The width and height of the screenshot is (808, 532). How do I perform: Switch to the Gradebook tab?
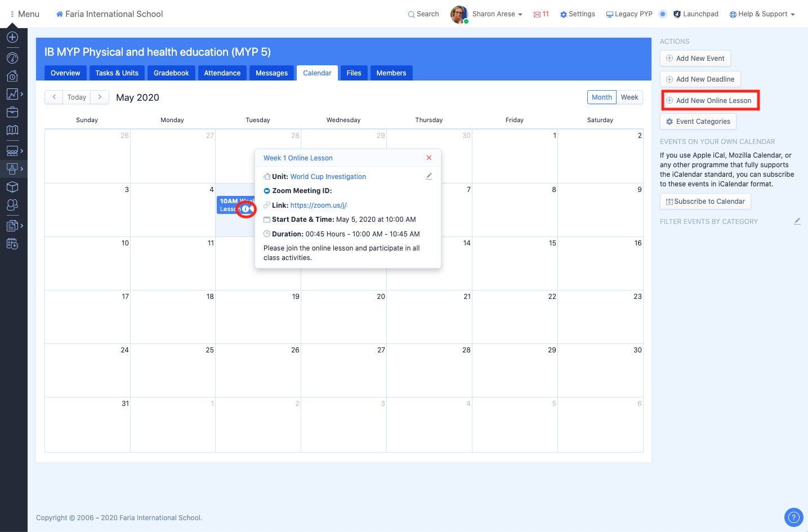[171, 73]
